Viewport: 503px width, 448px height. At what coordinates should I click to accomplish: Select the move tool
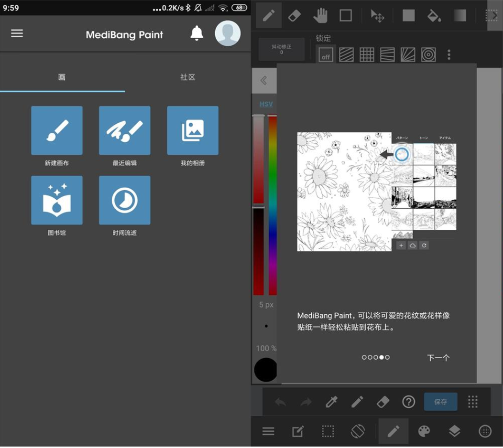[x=377, y=15]
